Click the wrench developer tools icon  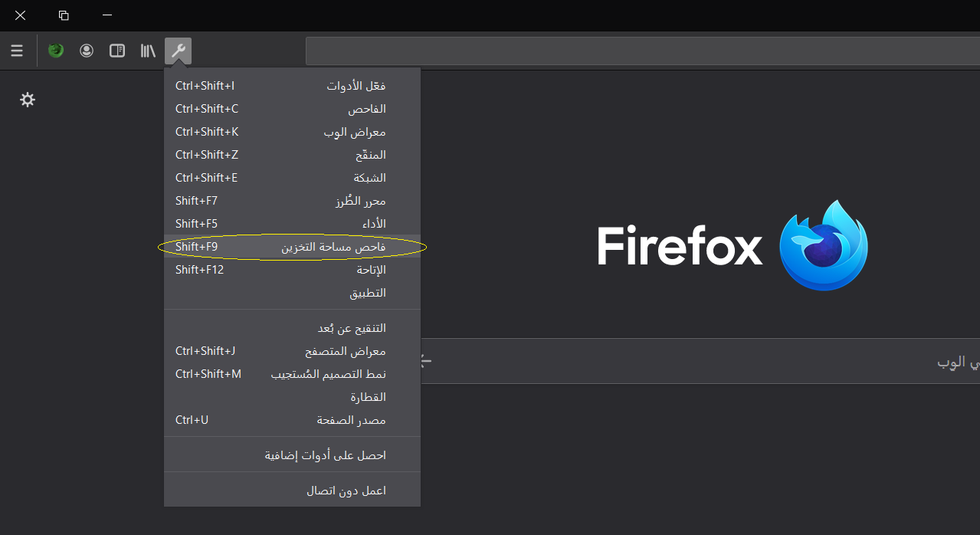click(x=179, y=51)
